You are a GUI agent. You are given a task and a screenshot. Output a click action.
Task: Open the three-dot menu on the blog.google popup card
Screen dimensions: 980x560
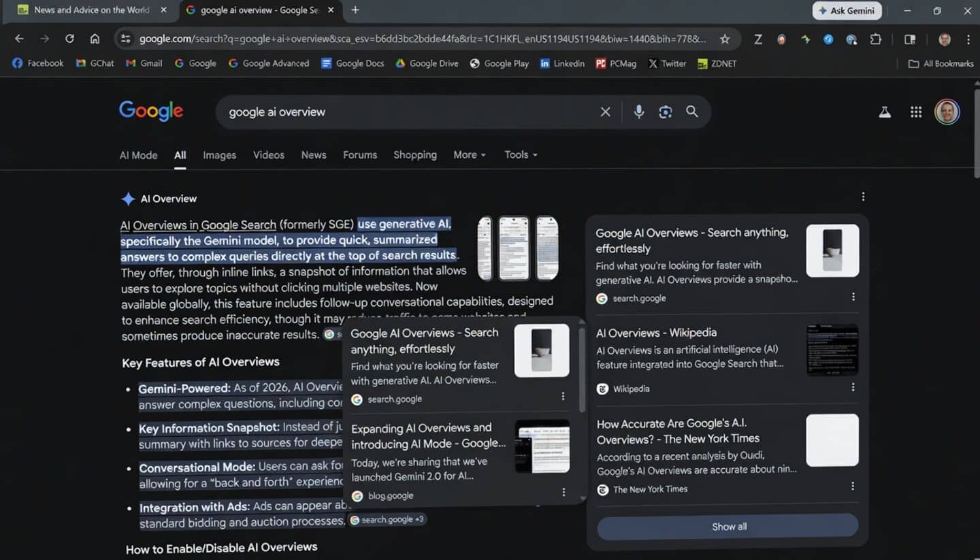tap(563, 492)
